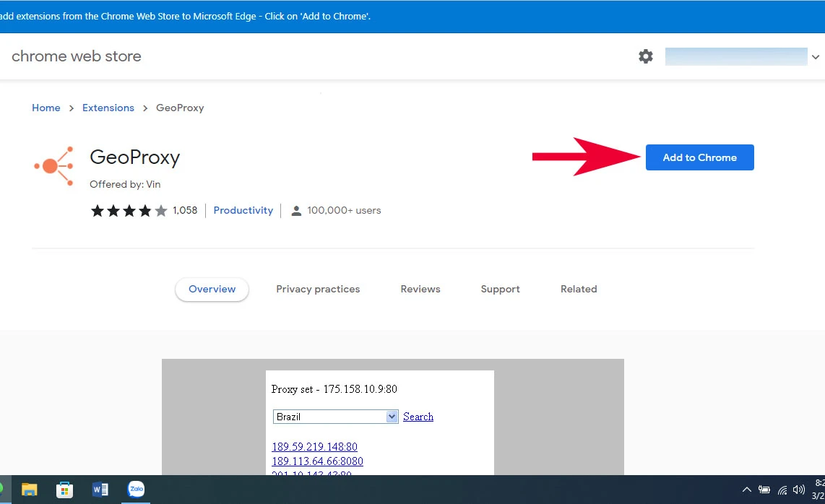This screenshot has height=504, width=825.
Task: Open Microsoft Store from the taskbar
Action: coord(65,490)
